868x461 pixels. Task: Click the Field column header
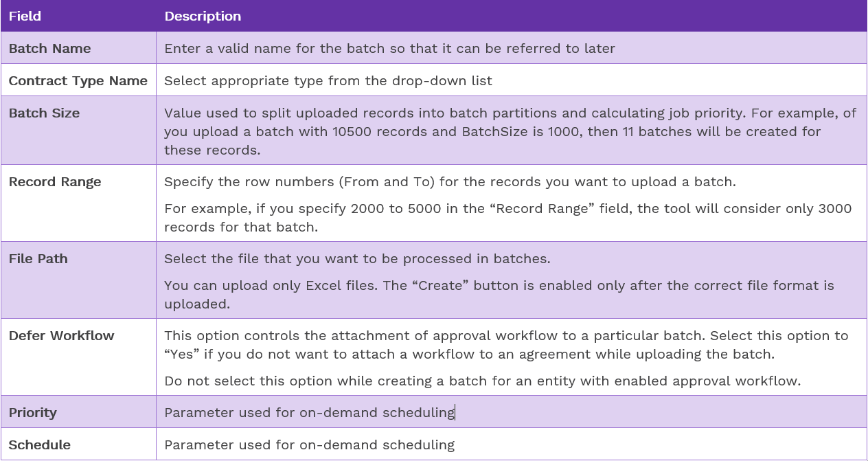point(25,16)
